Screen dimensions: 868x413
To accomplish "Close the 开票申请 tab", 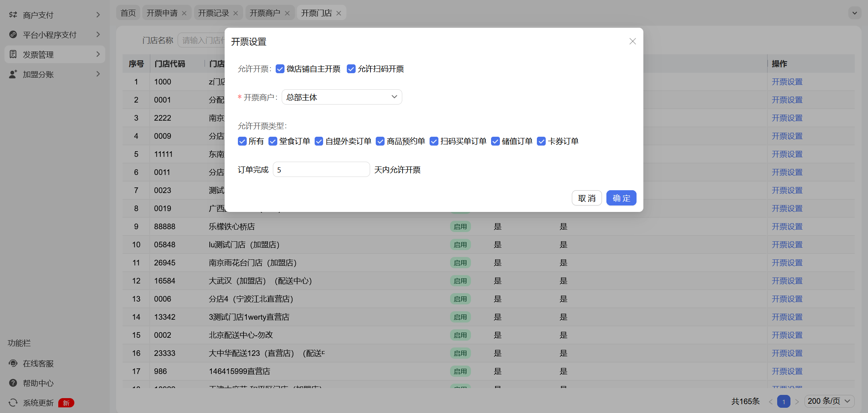I will pyautogui.click(x=184, y=13).
